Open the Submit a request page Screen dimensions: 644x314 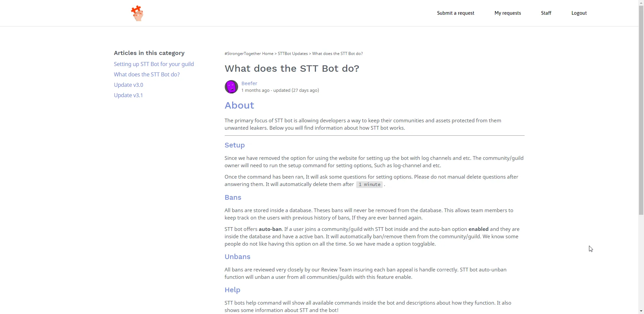click(x=455, y=13)
